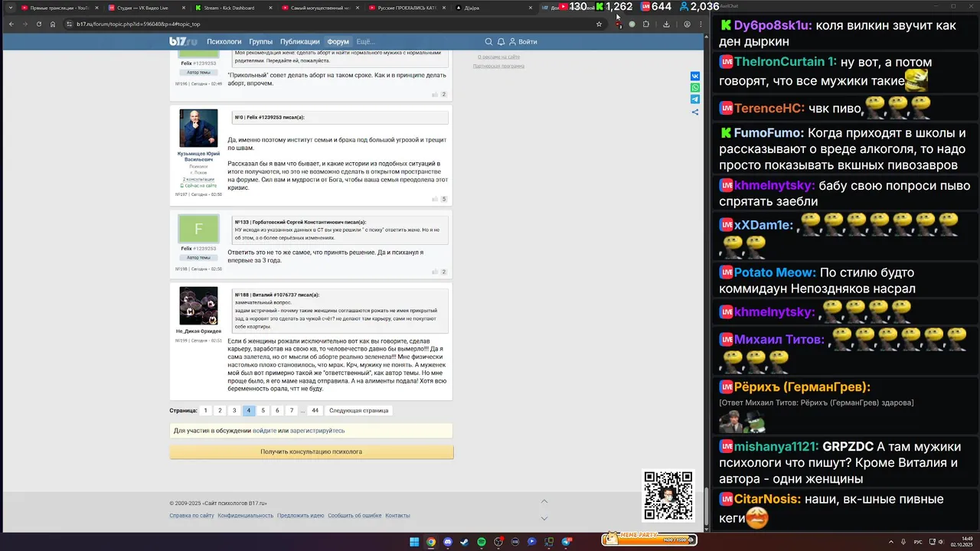
Task: Go to page 1 of topic
Action: [205, 410]
